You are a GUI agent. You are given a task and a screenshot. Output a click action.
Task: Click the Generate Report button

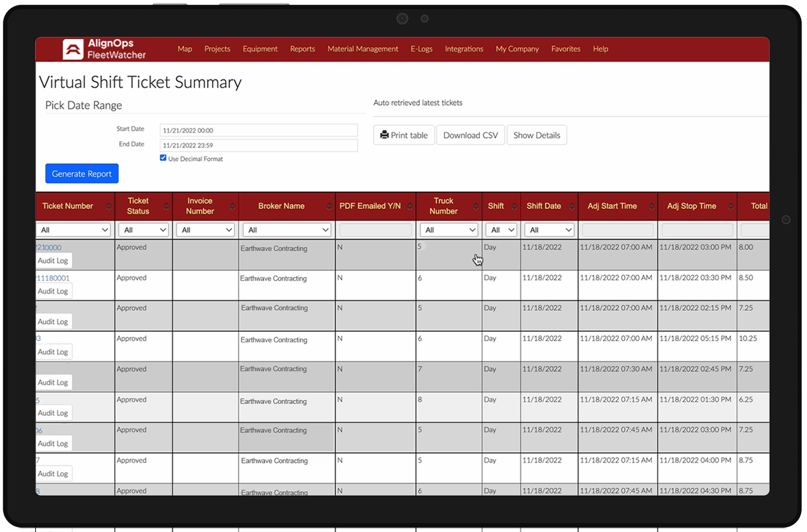pyautogui.click(x=82, y=174)
